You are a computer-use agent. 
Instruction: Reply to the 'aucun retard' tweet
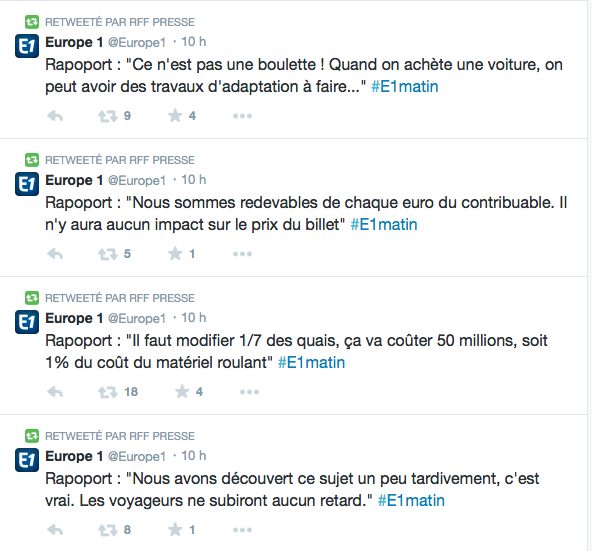point(55,529)
